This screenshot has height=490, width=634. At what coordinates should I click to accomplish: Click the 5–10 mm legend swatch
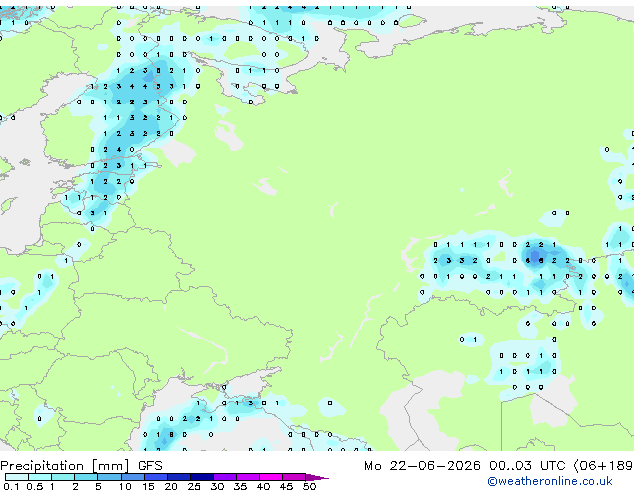(109, 477)
